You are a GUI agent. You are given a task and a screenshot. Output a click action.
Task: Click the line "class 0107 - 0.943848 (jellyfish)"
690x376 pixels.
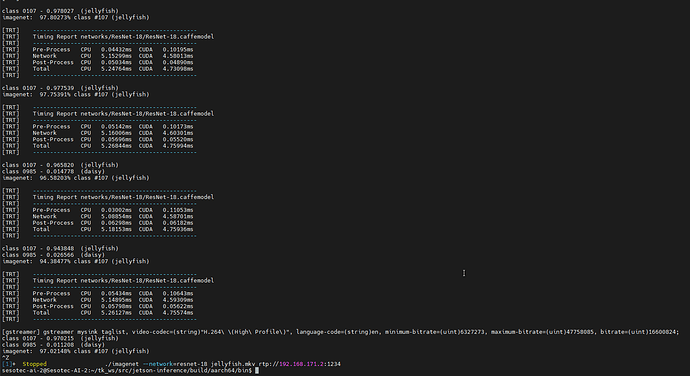click(60, 249)
